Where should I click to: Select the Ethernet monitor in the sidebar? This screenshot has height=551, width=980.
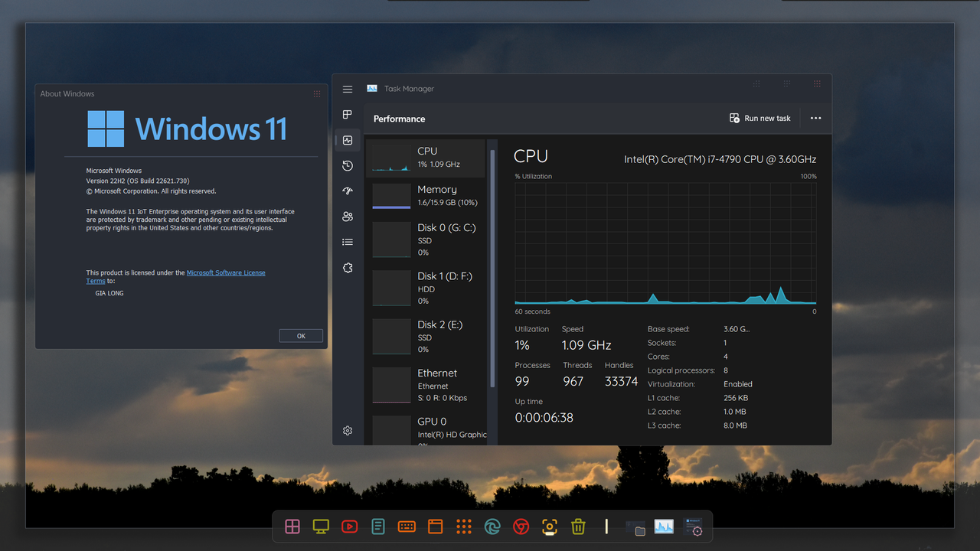tap(426, 384)
